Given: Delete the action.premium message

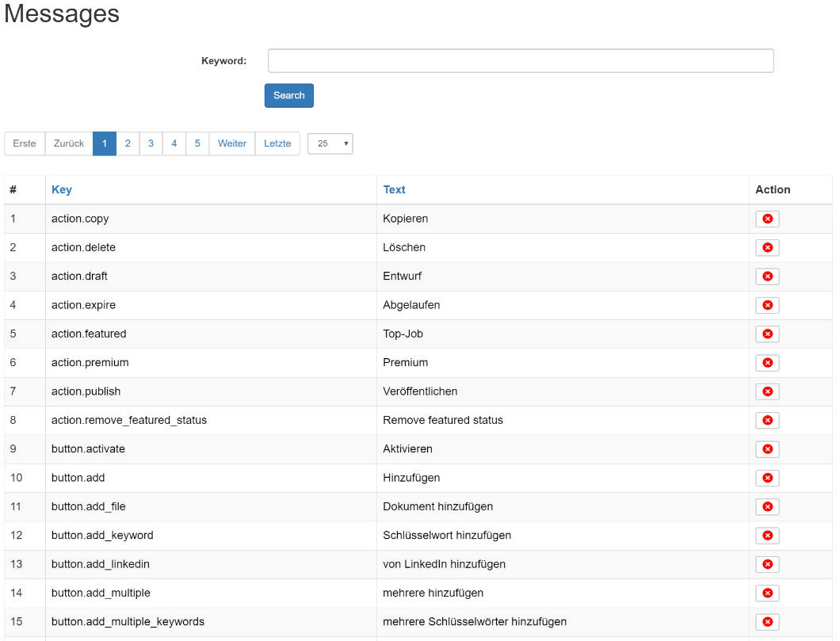Looking at the screenshot, I should pyautogui.click(x=767, y=363).
